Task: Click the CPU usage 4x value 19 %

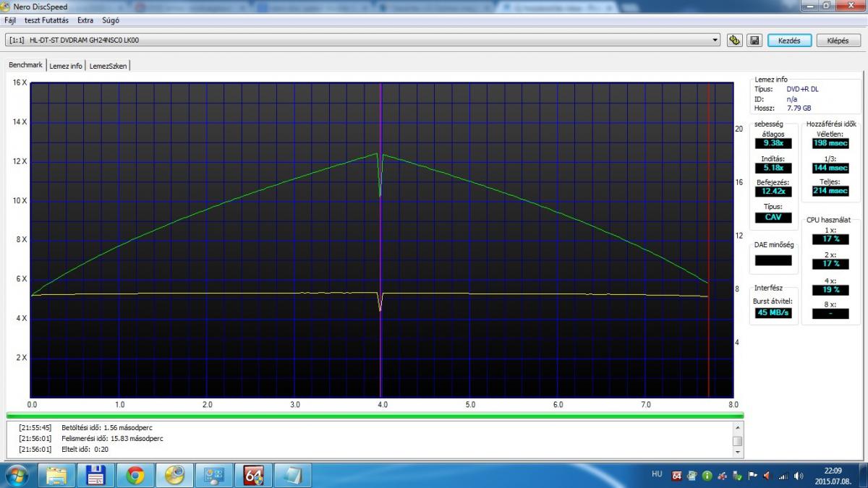Action: 830,290
